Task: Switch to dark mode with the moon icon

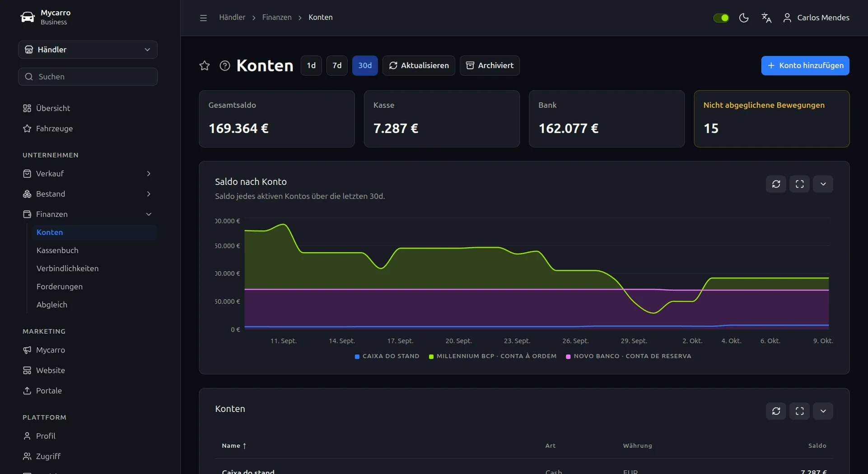Action: [x=744, y=18]
